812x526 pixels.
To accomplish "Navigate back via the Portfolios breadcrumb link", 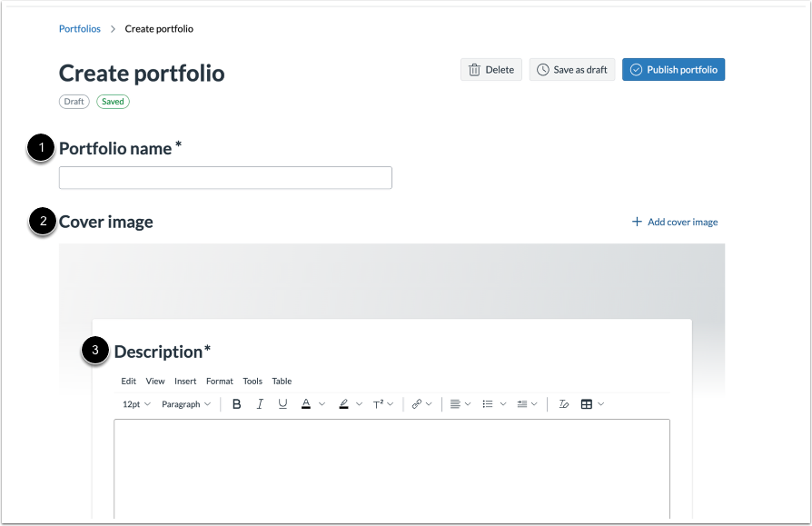I will [79, 28].
